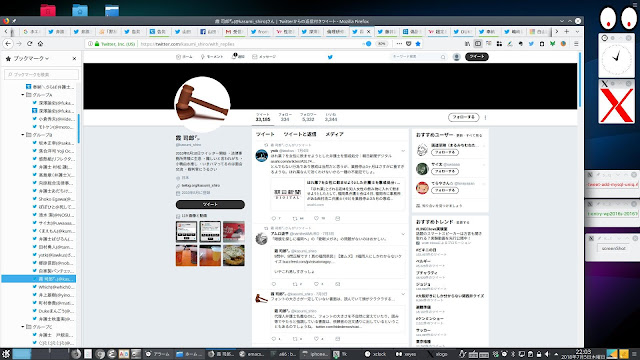Click the gavel profile picture

point(202,104)
